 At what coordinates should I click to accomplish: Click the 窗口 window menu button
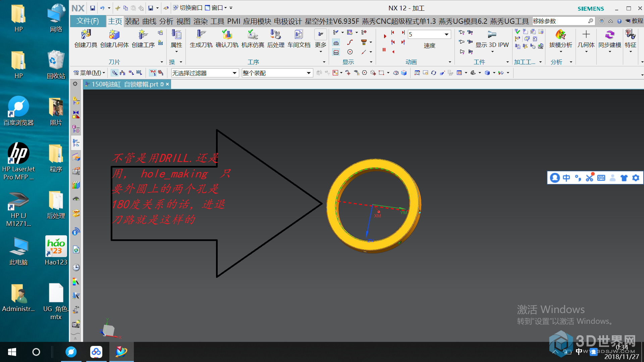[x=216, y=8]
